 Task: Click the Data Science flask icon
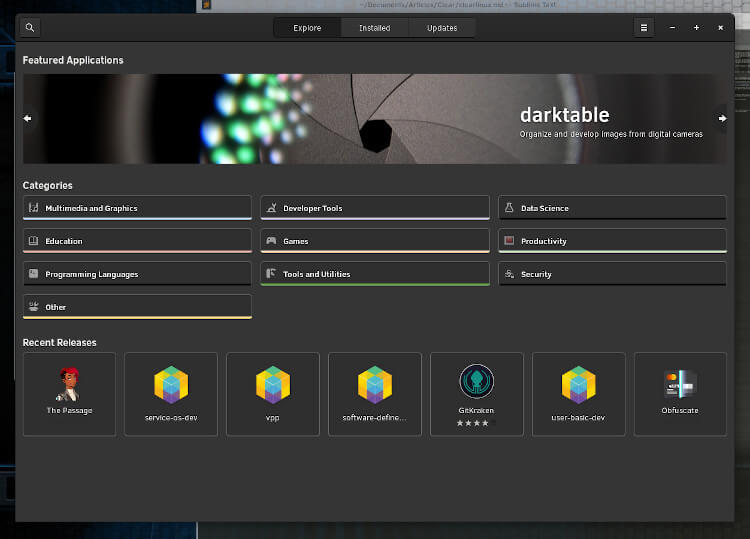click(x=509, y=208)
